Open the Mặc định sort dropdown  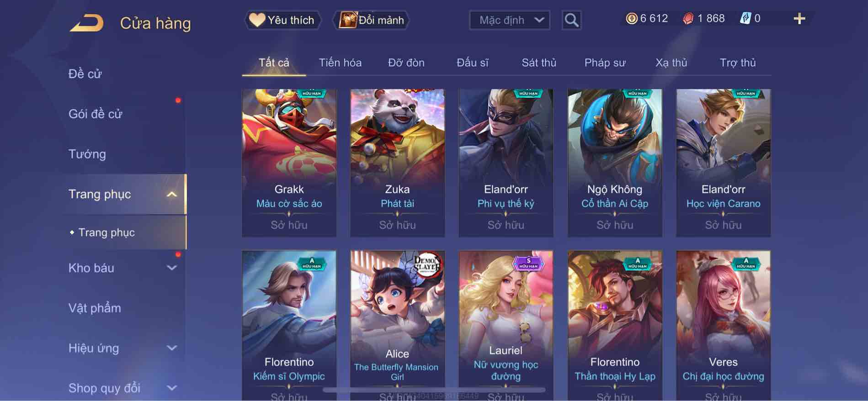509,20
